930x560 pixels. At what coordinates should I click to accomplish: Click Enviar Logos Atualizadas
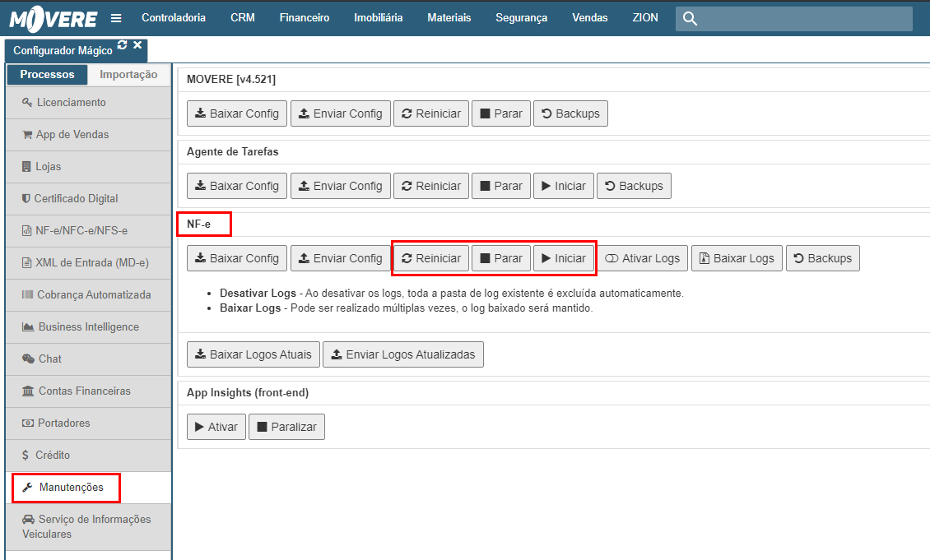tap(403, 354)
